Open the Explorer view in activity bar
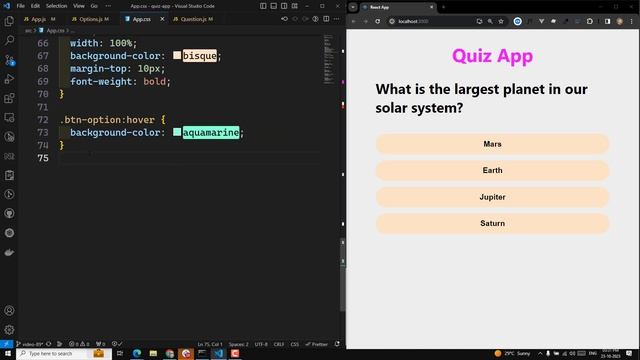The width and height of the screenshot is (640, 360). click(x=9, y=21)
